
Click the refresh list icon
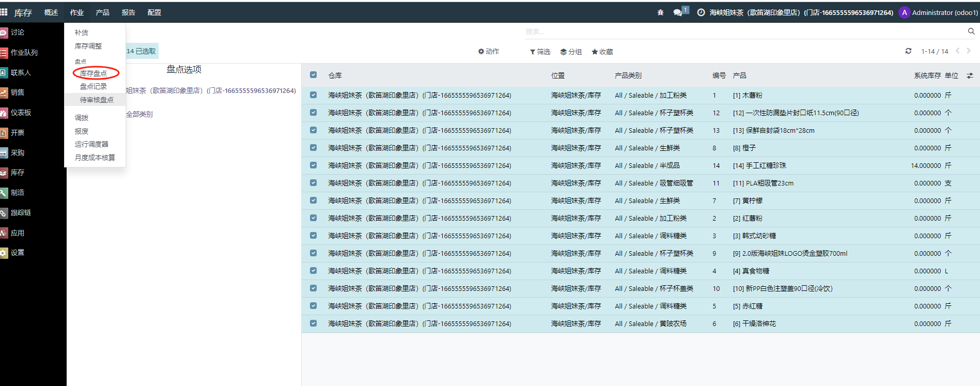908,51
